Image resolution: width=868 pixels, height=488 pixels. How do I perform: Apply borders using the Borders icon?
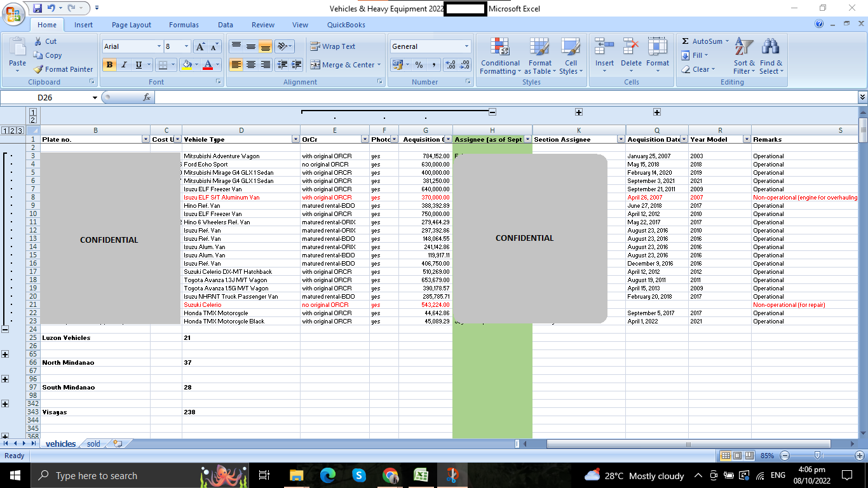163,65
